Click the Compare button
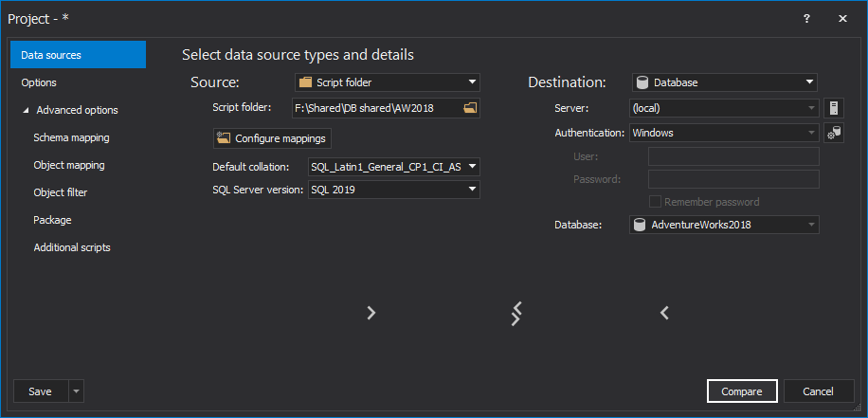This screenshot has width=868, height=418. [742, 391]
